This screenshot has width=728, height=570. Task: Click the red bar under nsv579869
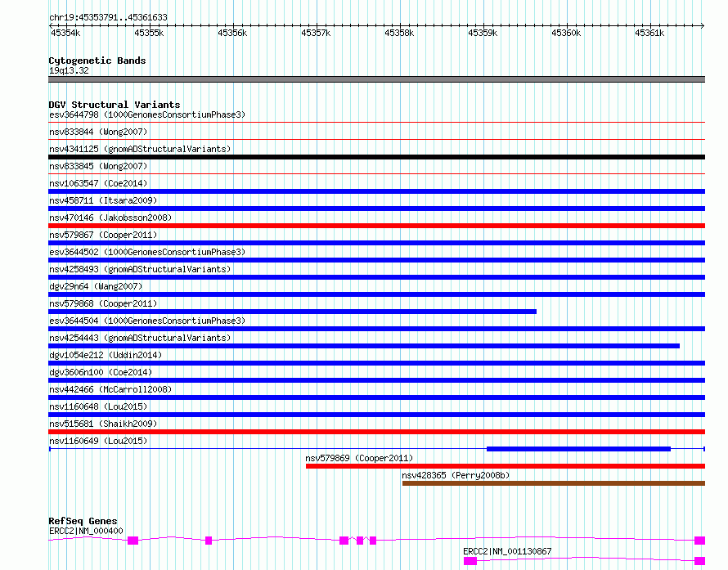pos(506,466)
